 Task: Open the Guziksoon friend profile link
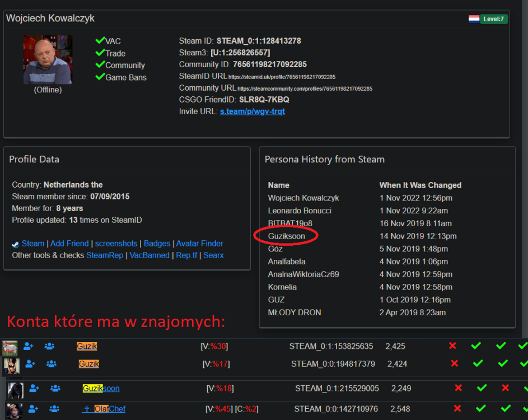click(x=101, y=388)
